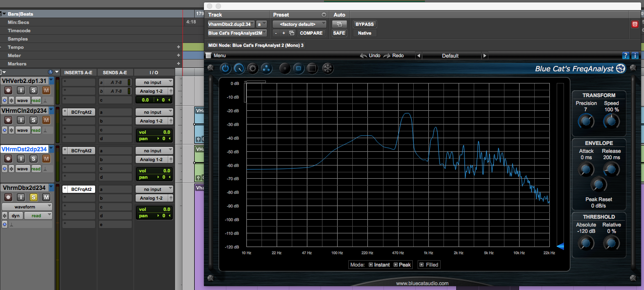Click the automation enable icon under Auto
This screenshot has height=290, width=644.
coord(339,24)
